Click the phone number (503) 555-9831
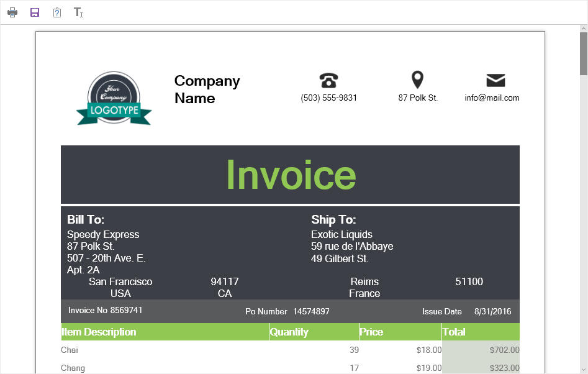588x374 pixels. pyautogui.click(x=329, y=98)
